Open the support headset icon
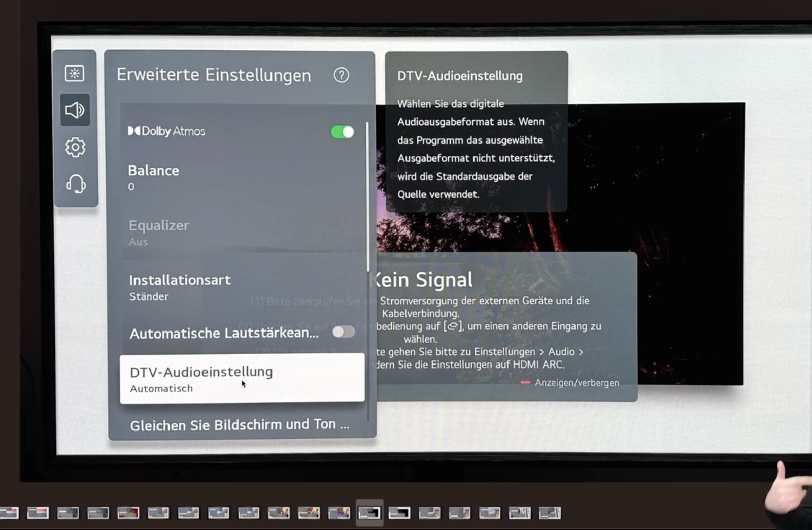This screenshot has width=812, height=530. [76, 184]
